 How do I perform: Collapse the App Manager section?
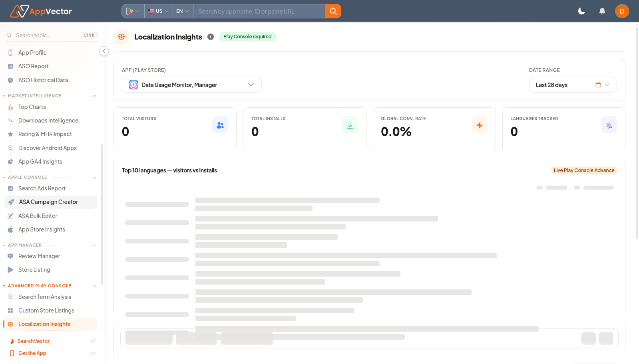(94, 245)
